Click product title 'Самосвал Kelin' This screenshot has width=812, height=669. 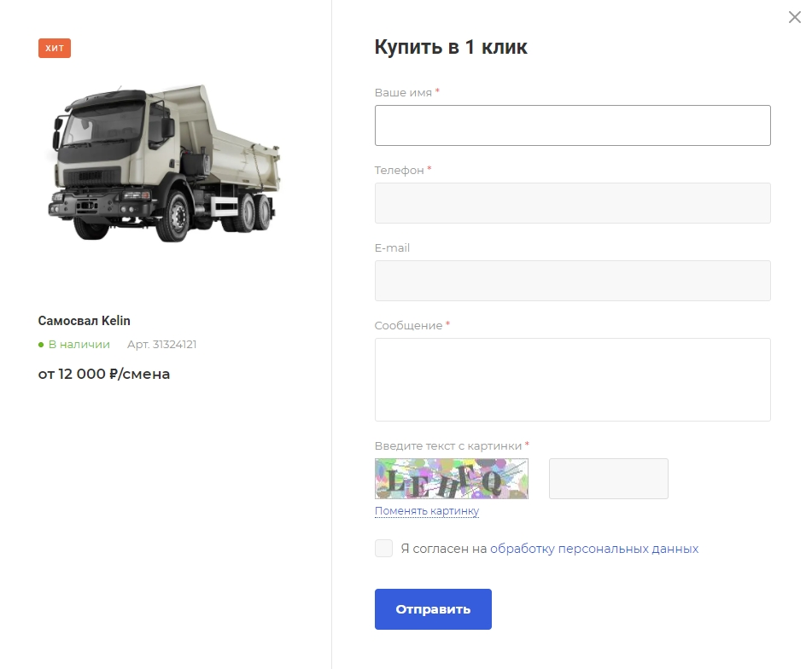coord(84,321)
